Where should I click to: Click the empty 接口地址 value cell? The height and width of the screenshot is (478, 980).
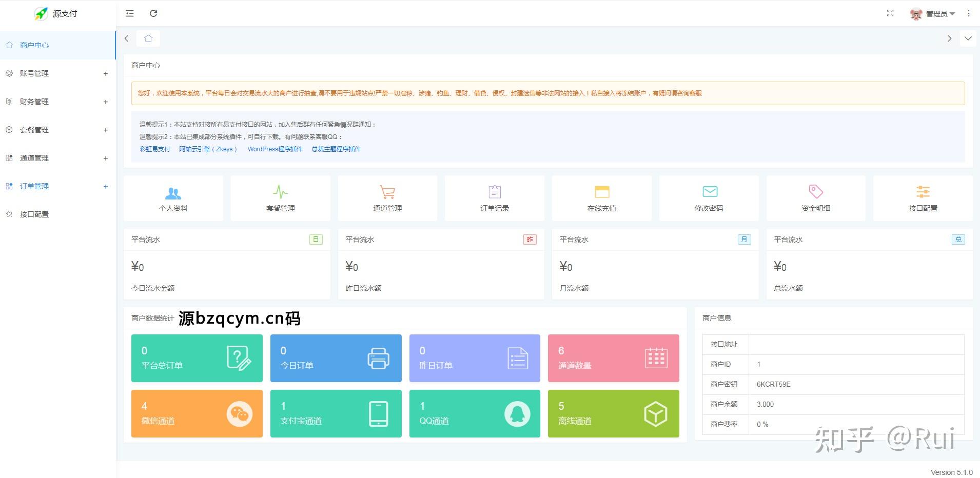pos(856,345)
